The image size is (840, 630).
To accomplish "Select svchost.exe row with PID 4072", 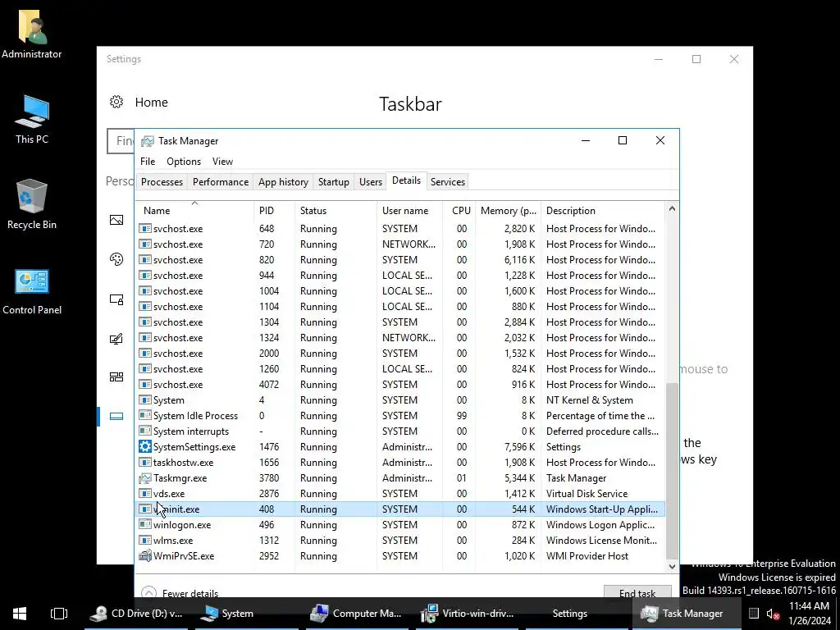I will coord(400,385).
